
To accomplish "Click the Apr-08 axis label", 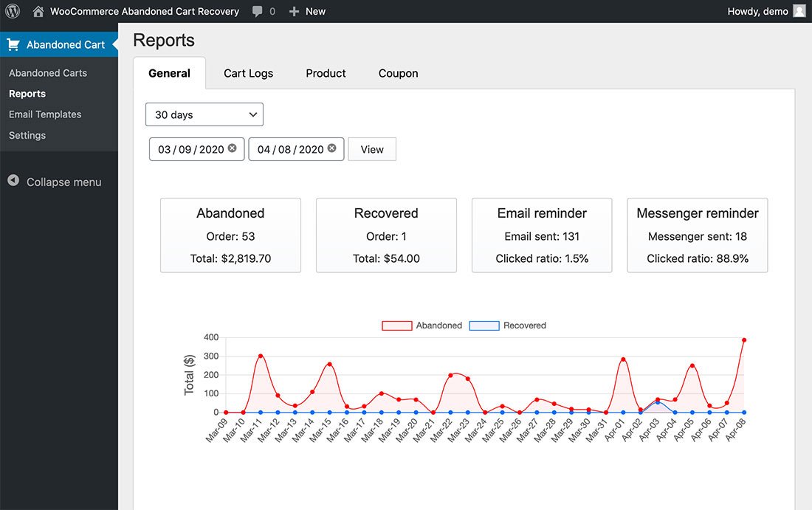I will pyautogui.click(x=735, y=430).
